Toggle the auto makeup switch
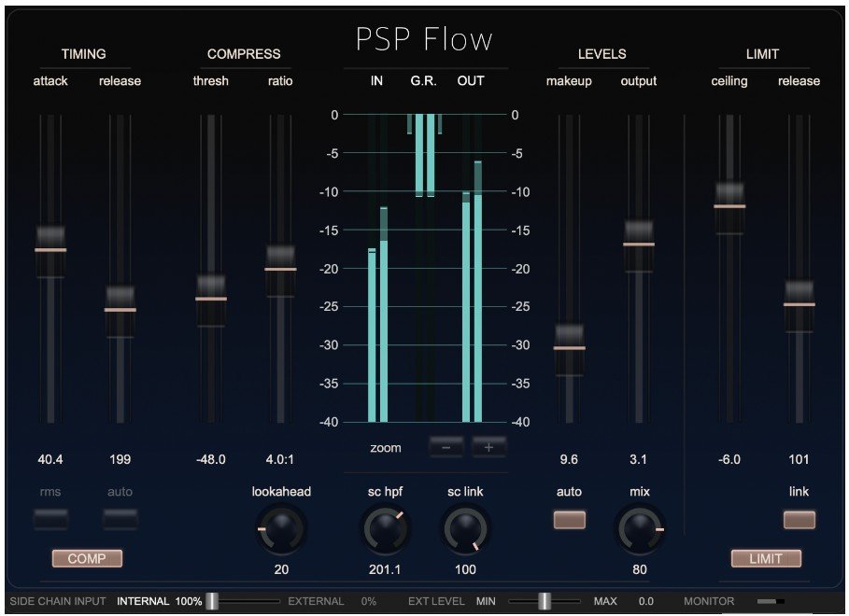 tap(569, 520)
